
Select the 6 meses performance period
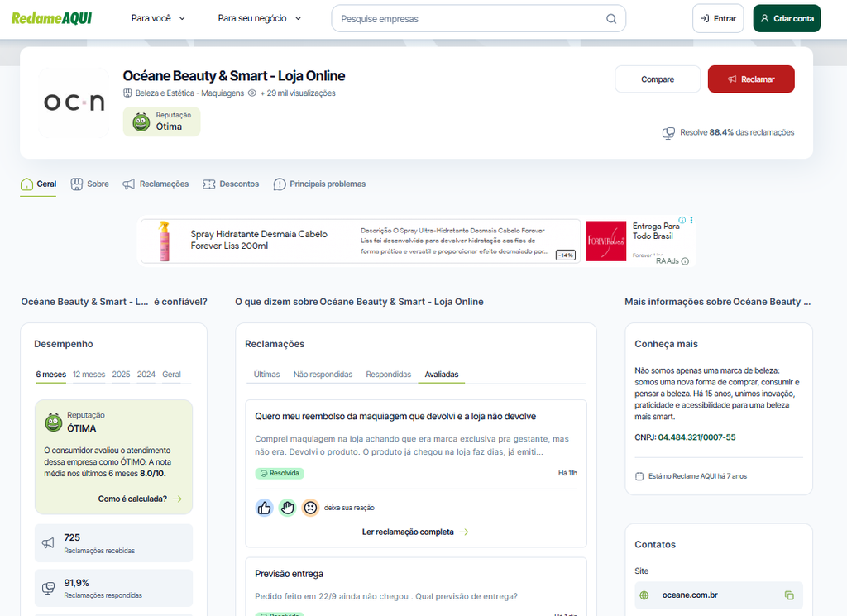click(50, 374)
